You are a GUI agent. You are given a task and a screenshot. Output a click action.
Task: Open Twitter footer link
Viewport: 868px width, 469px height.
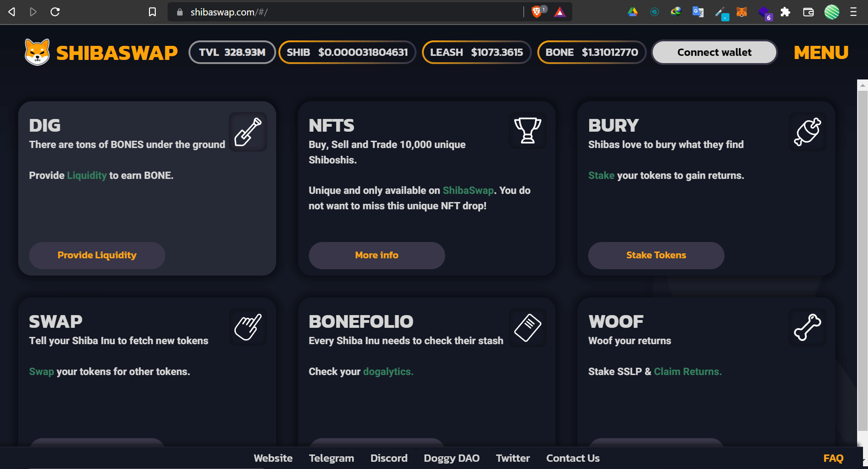513,458
